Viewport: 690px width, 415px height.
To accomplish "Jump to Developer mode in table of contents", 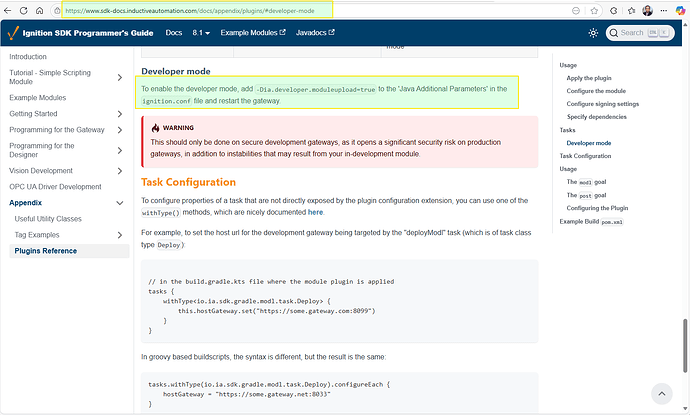I will (589, 143).
